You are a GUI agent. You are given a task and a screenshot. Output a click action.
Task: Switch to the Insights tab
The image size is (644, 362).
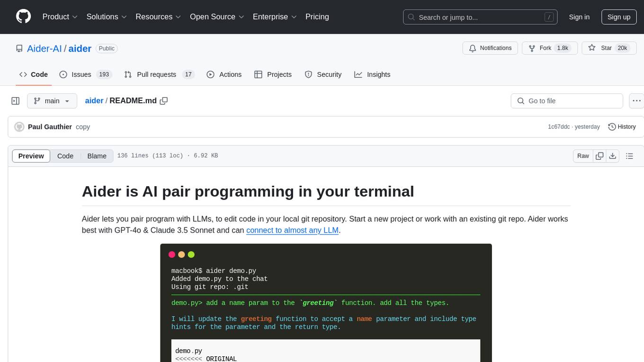[373, 74]
